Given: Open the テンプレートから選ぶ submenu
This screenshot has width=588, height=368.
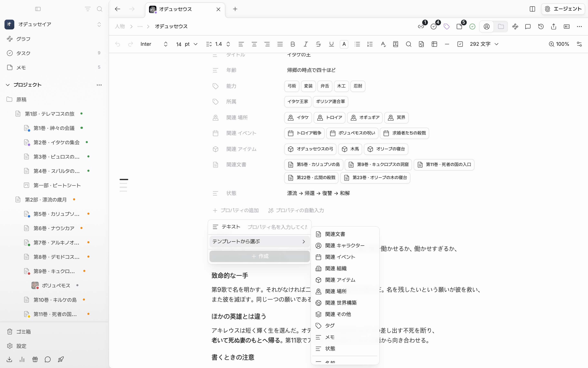Looking at the screenshot, I should [x=259, y=241].
